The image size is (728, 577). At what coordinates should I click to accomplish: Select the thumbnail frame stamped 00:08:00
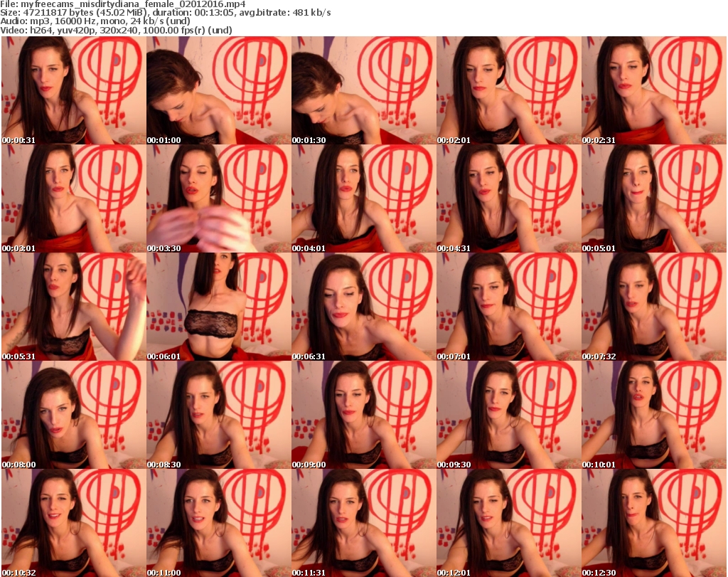coord(74,415)
